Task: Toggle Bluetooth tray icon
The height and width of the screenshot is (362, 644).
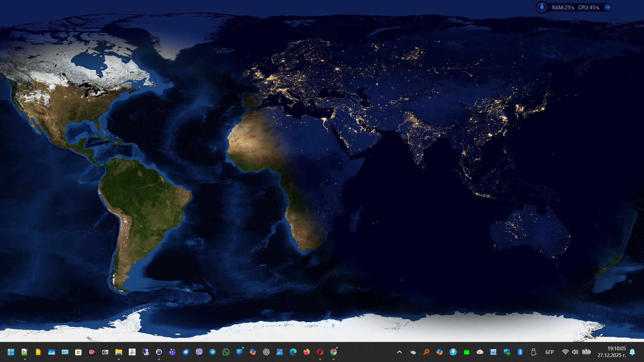Action: tap(520, 352)
